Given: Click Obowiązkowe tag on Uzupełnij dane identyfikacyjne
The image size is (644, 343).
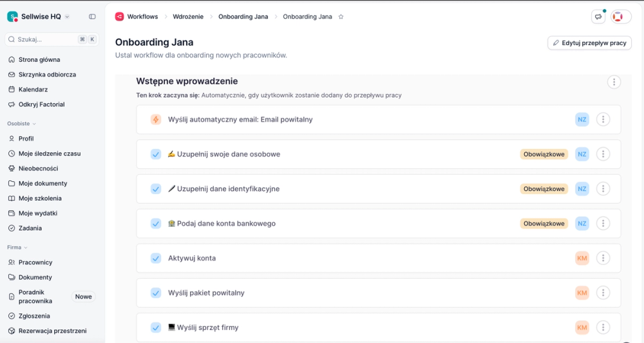Looking at the screenshot, I should tap(544, 189).
